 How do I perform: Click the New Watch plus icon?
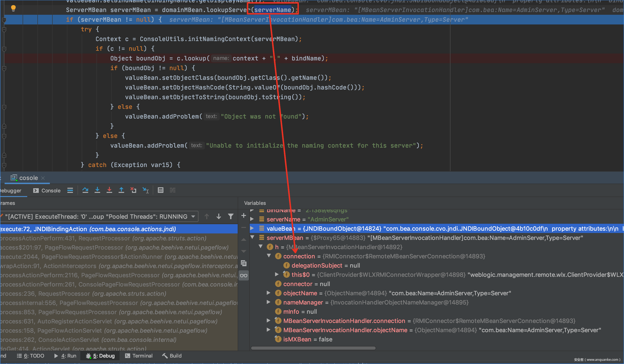[244, 215]
